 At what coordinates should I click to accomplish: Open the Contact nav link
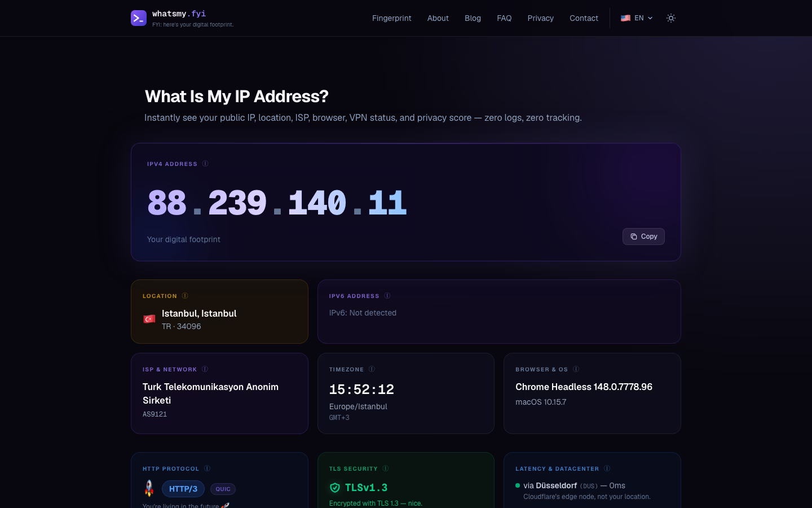pyautogui.click(x=584, y=18)
